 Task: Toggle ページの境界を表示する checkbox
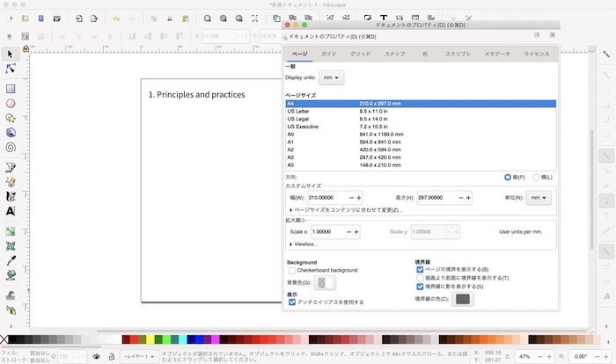[x=420, y=269]
